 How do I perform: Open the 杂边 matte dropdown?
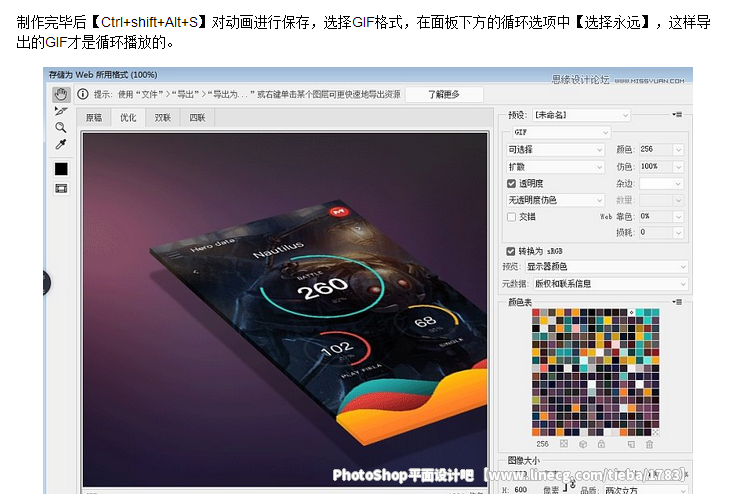[662, 183]
